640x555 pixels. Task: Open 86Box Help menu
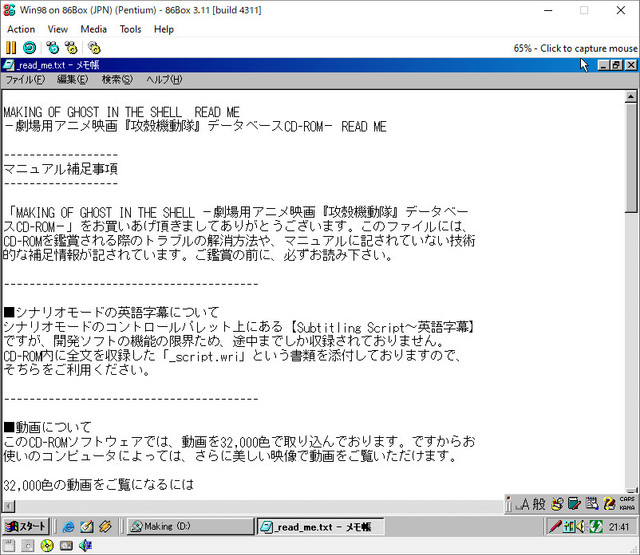tap(164, 29)
